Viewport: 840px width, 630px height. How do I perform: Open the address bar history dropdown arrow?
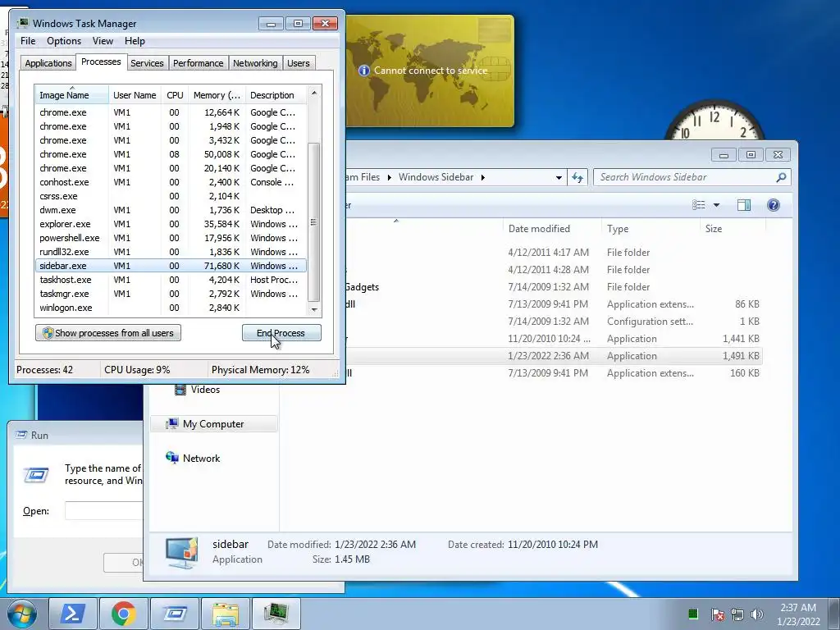(x=559, y=177)
